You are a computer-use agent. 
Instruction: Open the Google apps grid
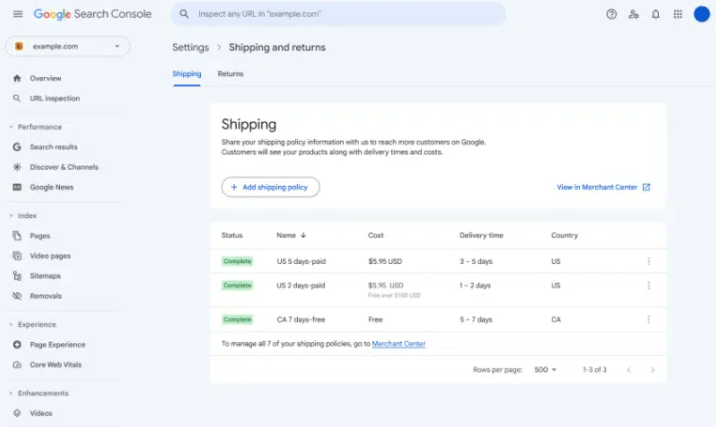click(678, 14)
